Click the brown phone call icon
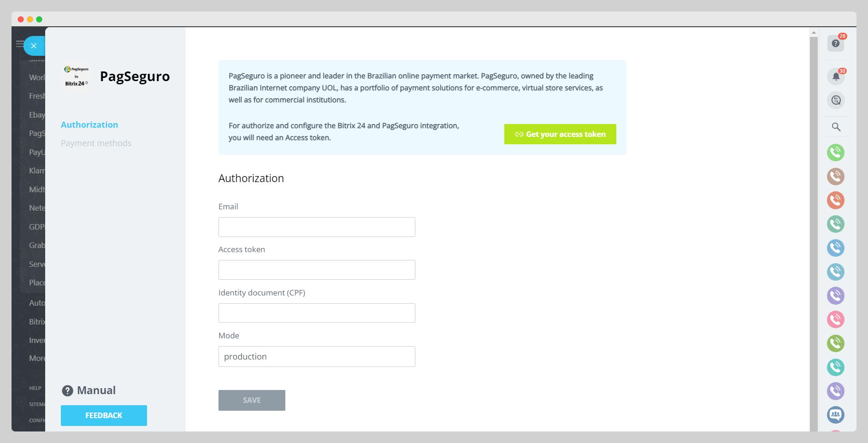The width and height of the screenshot is (868, 443). click(835, 176)
